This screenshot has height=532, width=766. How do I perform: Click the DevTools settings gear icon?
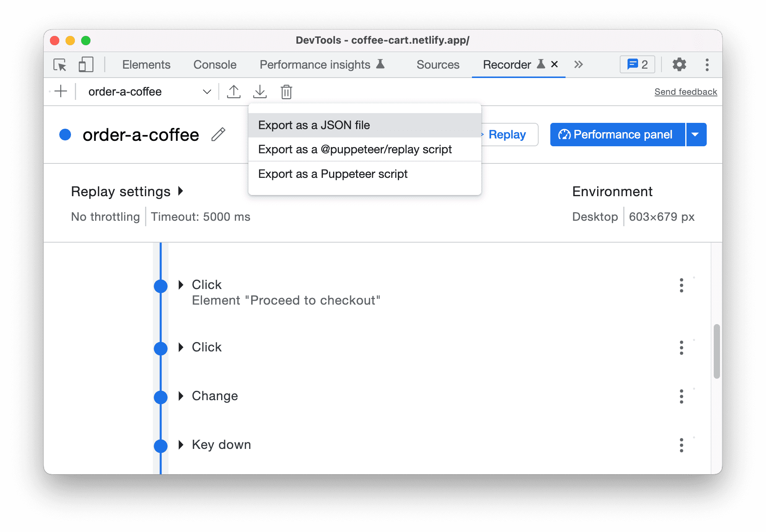click(679, 65)
